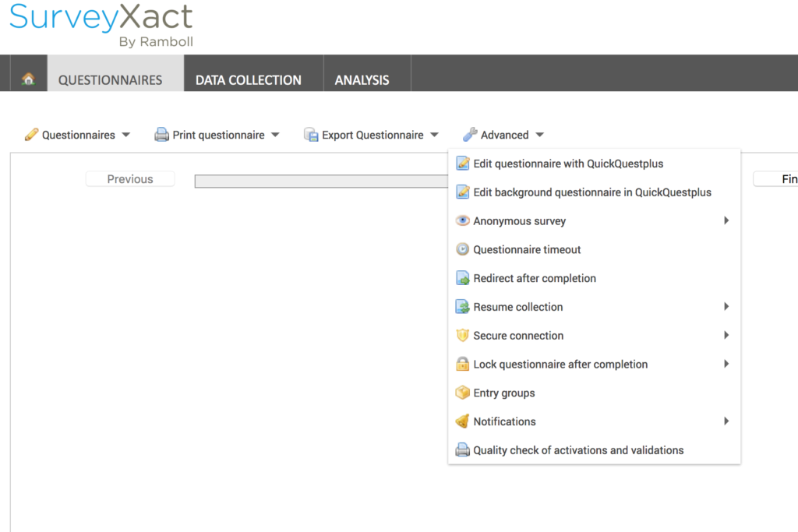The height and width of the screenshot is (532, 798).
Task: Click the padlock icon for Lock questionnaire
Action: coord(463,364)
